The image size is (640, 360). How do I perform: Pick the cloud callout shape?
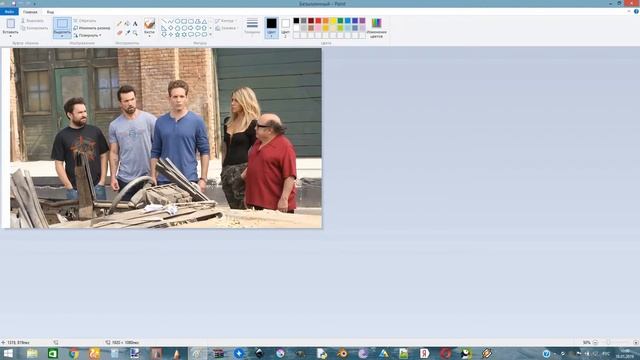click(204, 34)
